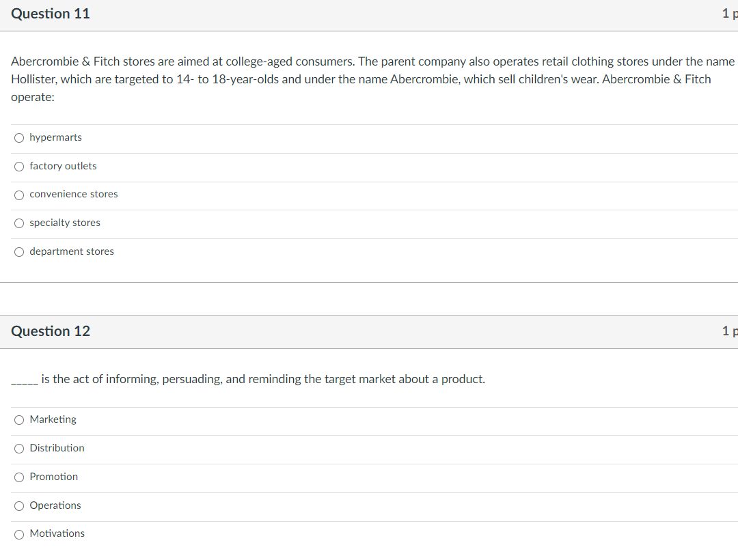Click the Question 12 points indicator
The image size is (738, 560).
(x=730, y=331)
